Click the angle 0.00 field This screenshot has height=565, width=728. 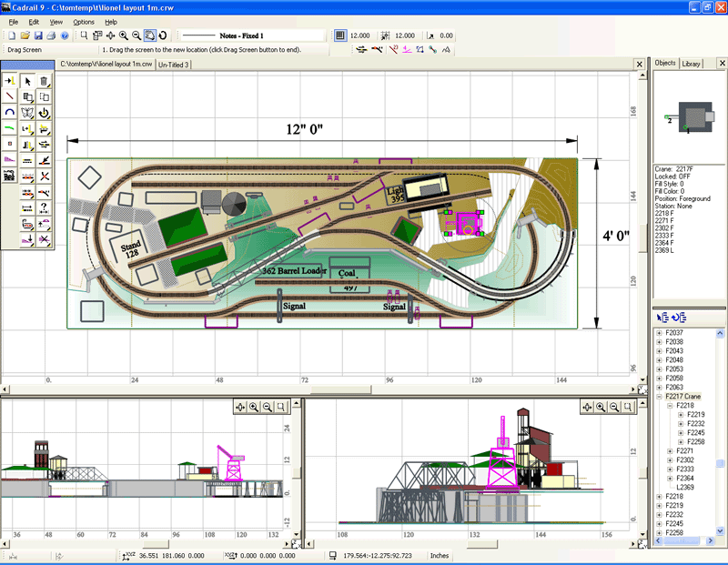click(446, 35)
